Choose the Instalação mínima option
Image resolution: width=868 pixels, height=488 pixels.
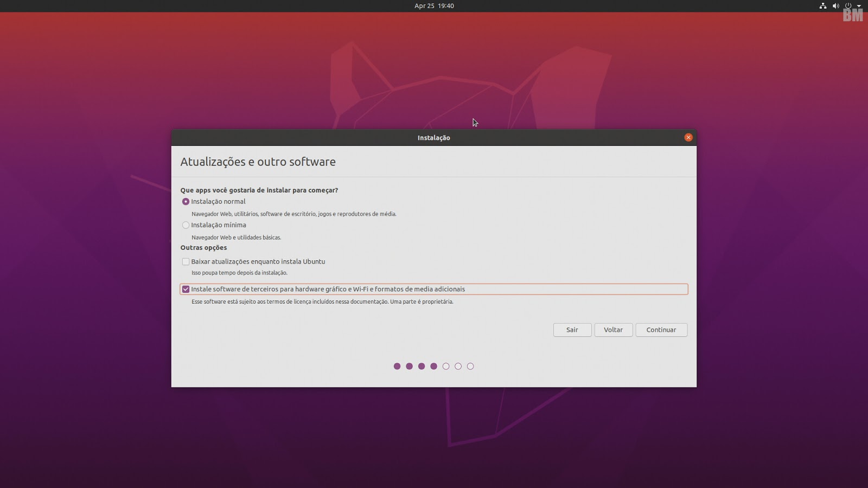186,225
